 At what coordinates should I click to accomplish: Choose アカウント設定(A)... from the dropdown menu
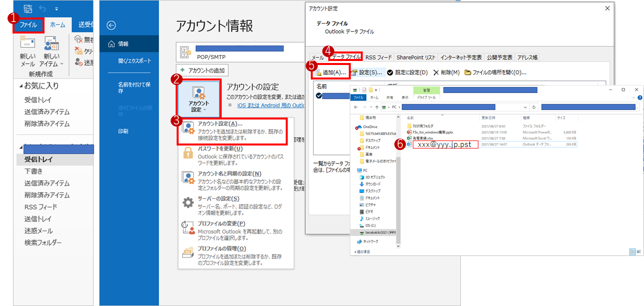pos(233,131)
